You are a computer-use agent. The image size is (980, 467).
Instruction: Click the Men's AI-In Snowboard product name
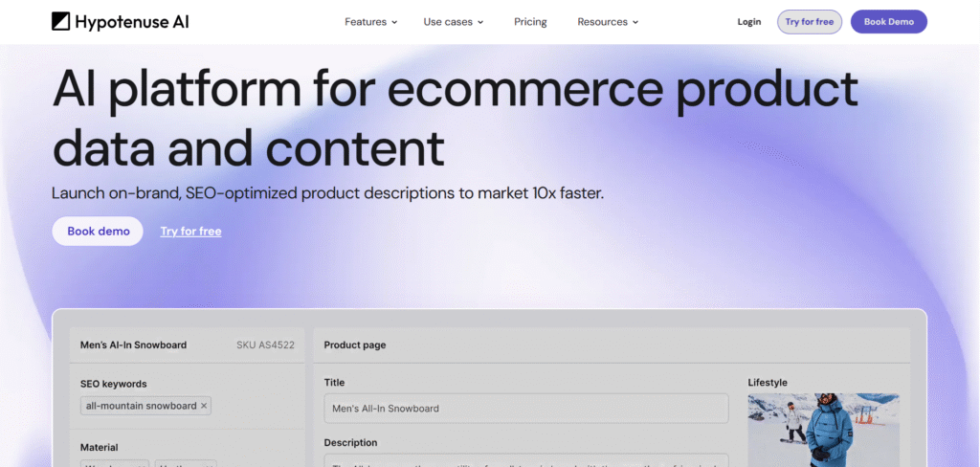[133, 345]
